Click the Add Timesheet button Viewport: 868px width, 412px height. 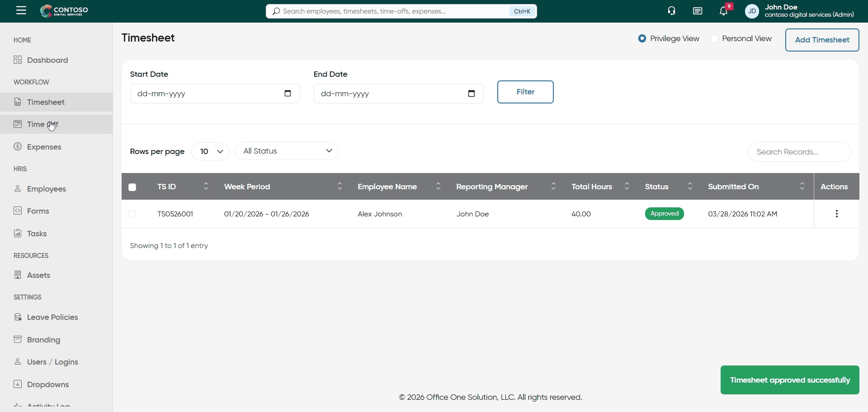(x=822, y=40)
